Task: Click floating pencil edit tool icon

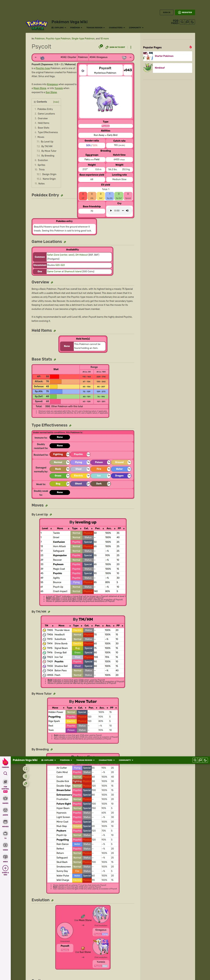Action: [x=26, y=783]
